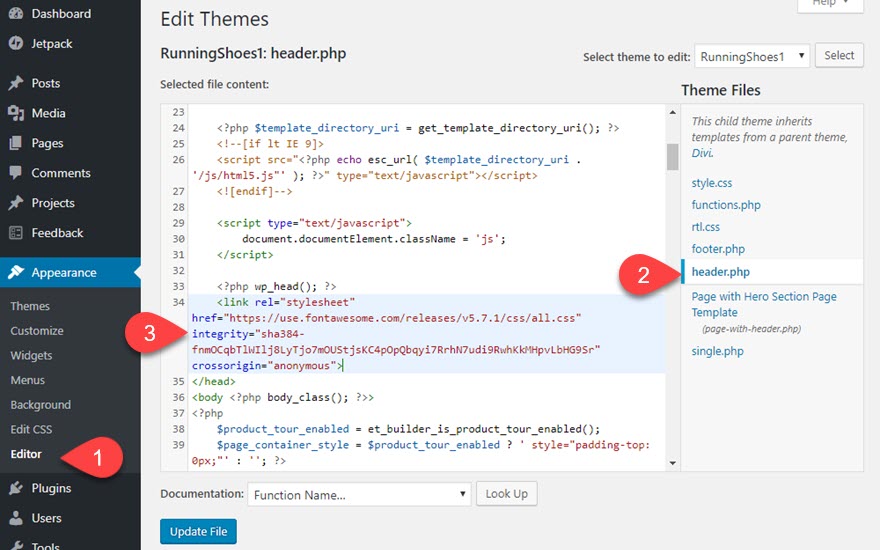Click the Plugins plug icon
Viewport: 880px width, 550px height.
tap(16, 489)
